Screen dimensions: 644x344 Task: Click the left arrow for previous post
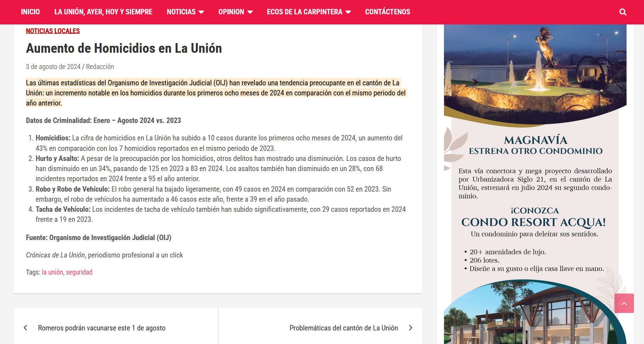point(26,328)
